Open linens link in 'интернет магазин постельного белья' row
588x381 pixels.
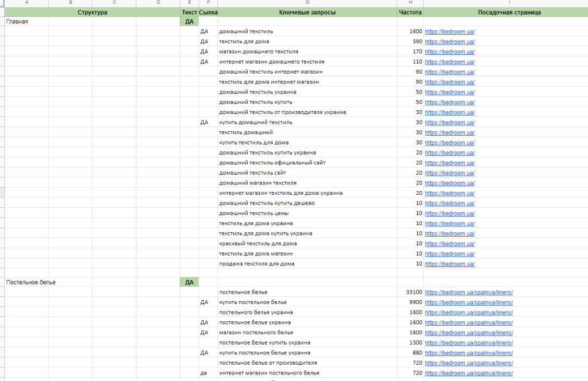(469, 373)
